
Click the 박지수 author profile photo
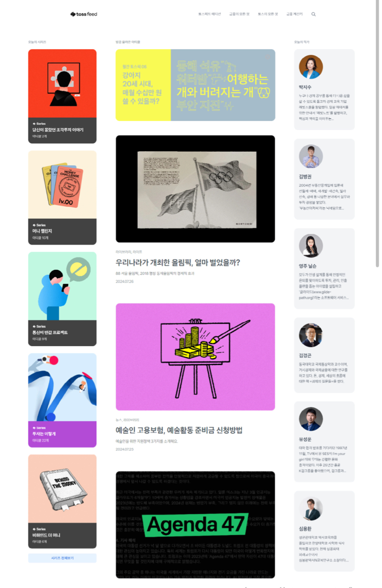click(x=311, y=67)
